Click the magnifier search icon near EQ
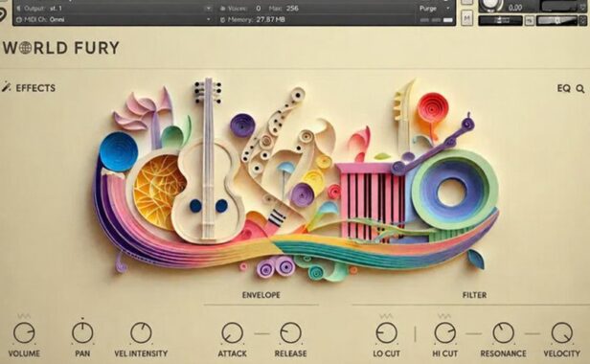 [x=580, y=89]
